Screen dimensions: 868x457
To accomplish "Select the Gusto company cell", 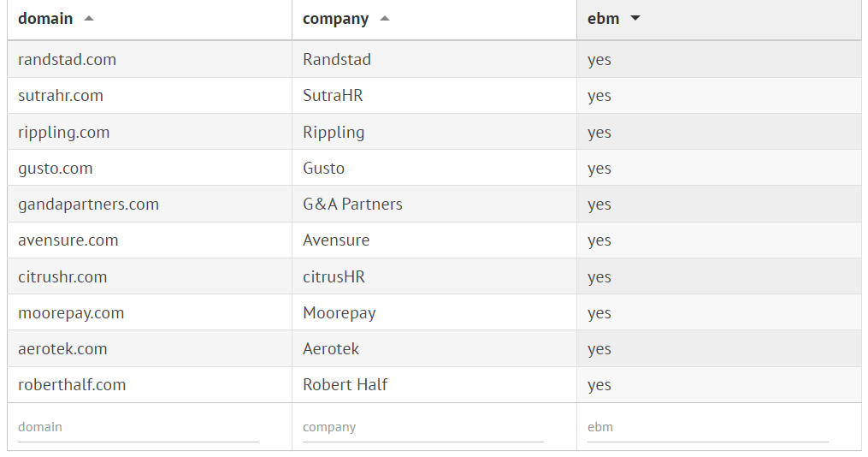I will click(323, 169).
